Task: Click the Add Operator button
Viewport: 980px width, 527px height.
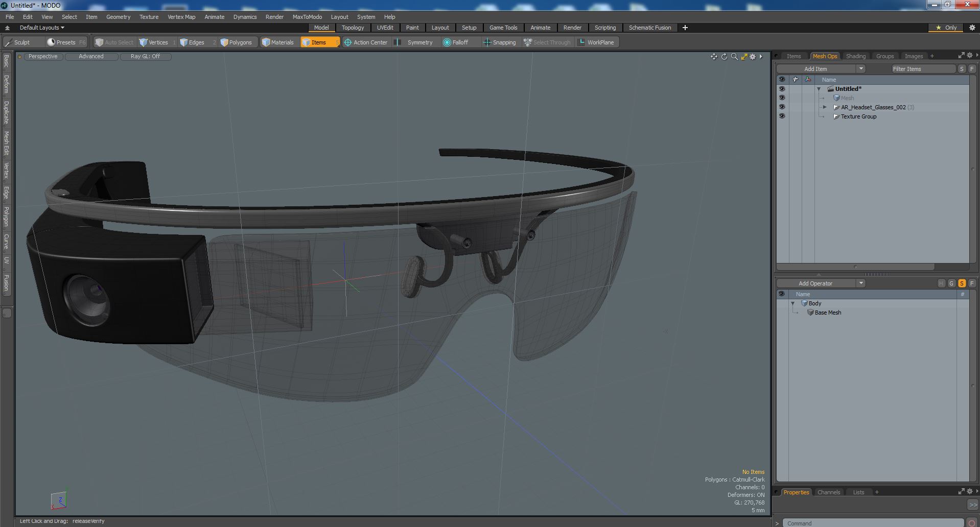Action: click(816, 283)
